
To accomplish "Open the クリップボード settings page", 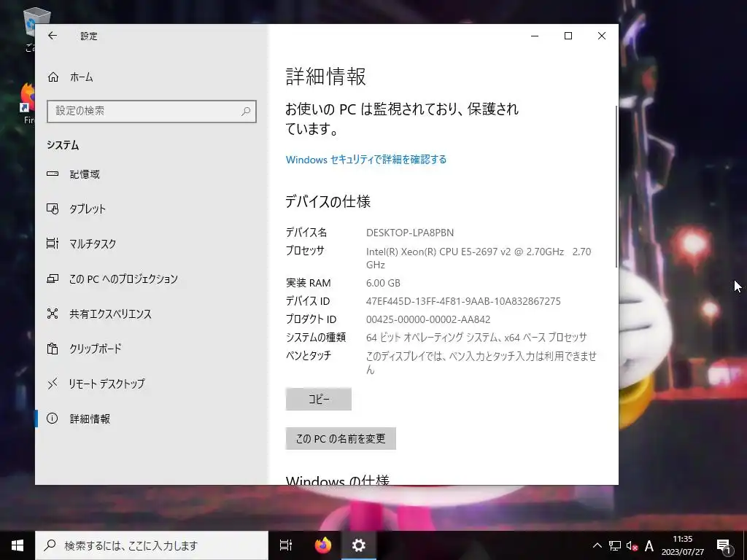I will (152, 349).
